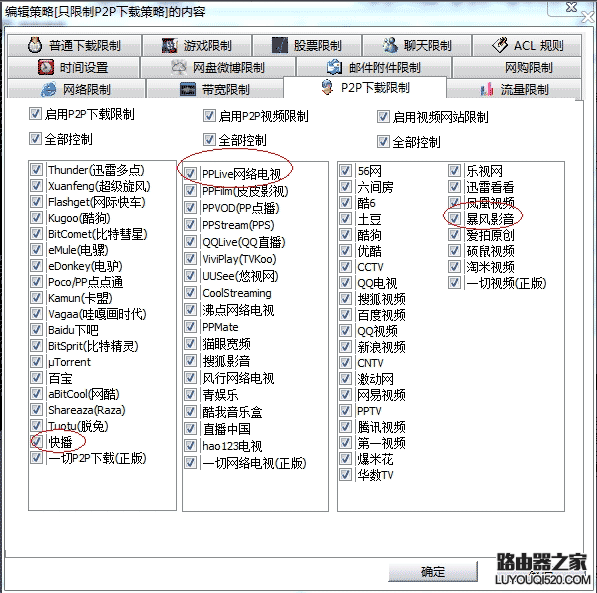Select the 百度视频 label
Screen dimensions: 597x593
pos(381,315)
